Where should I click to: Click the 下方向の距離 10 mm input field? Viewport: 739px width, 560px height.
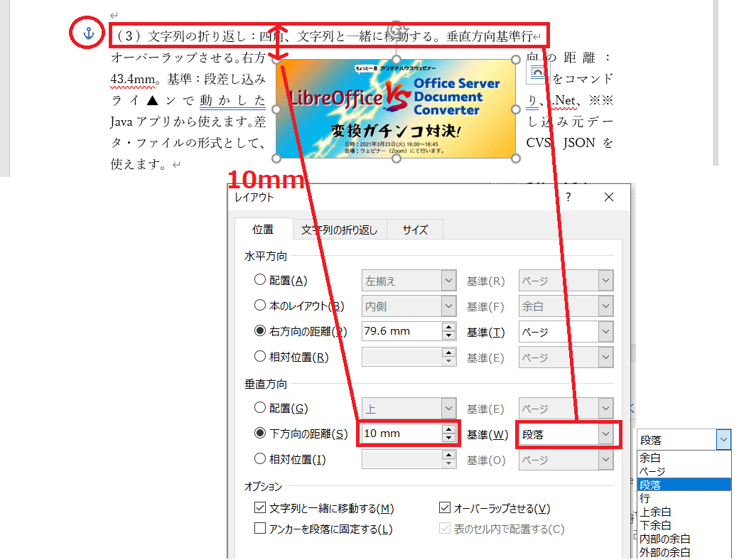399,434
